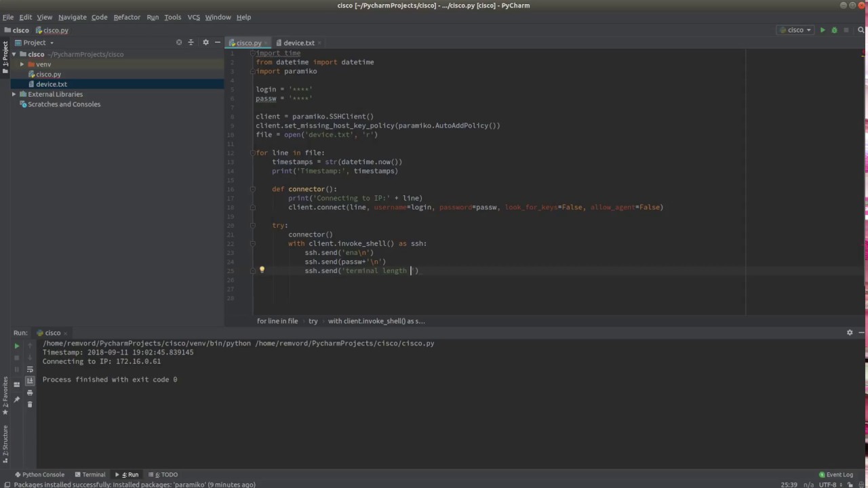Hide the Project tool window

click(217, 42)
